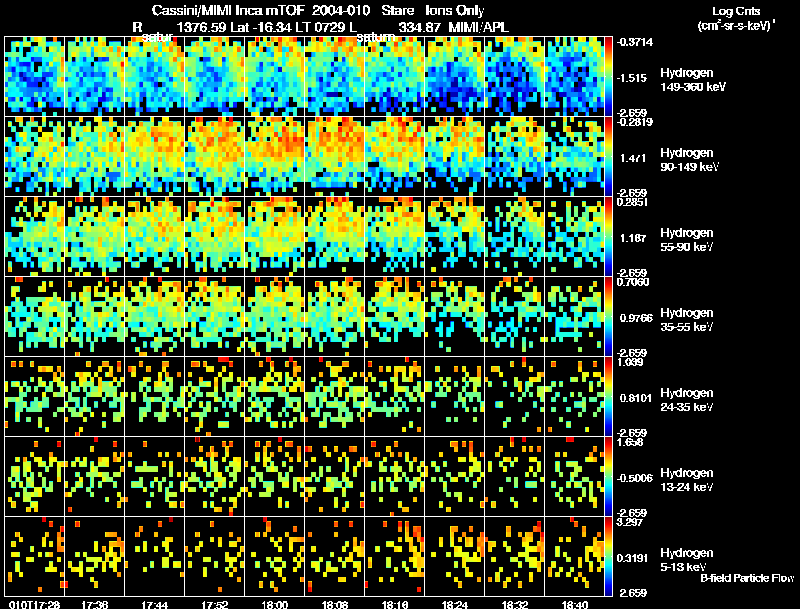800x609 pixels.
Task: Click the 18:40 time axis label
Action: 574,604
